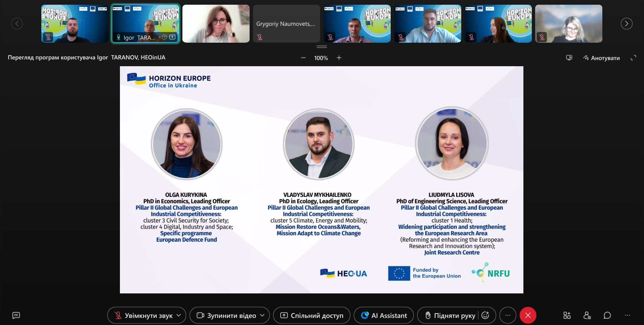Select the woman with glasses video thumbnail
The width and height of the screenshot is (644, 325).
click(x=216, y=24)
